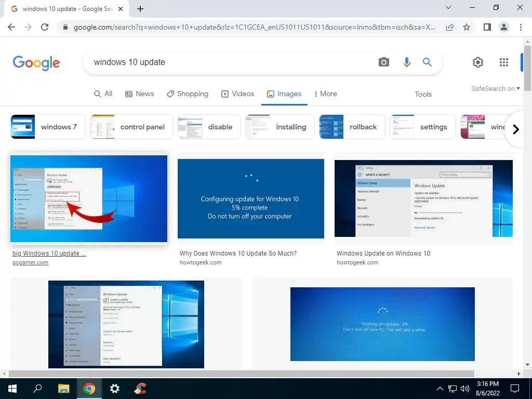Open the Windows Start menu

click(12, 389)
